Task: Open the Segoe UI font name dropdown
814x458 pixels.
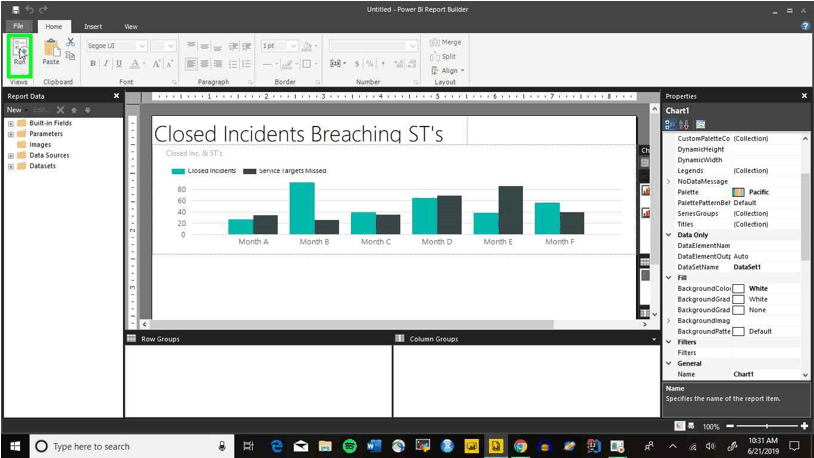Action: click(142, 46)
